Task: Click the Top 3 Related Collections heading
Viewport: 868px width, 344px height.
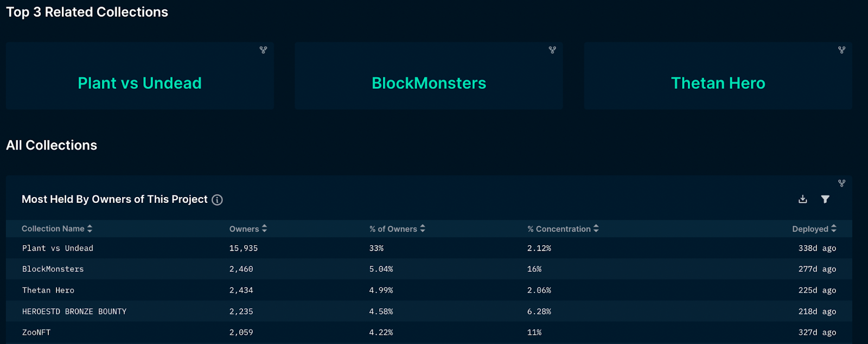Action: (x=87, y=12)
